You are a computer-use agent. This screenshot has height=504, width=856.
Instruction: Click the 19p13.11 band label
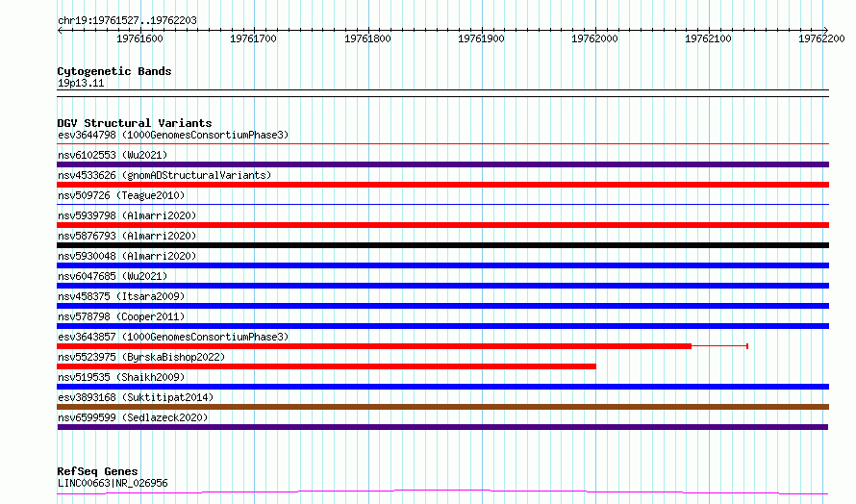tap(81, 83)
